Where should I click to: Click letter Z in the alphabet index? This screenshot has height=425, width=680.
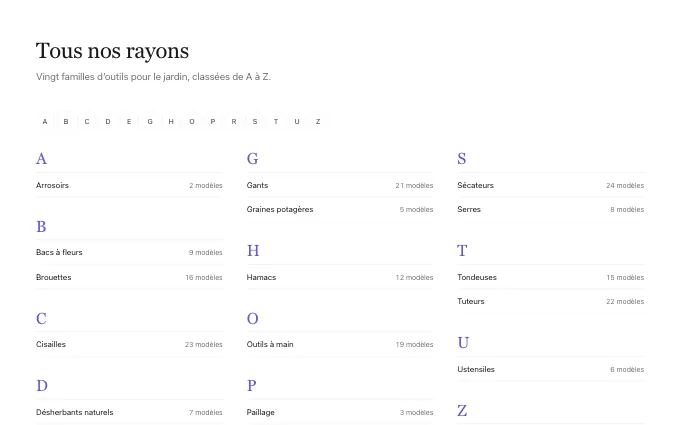(318, 121)
